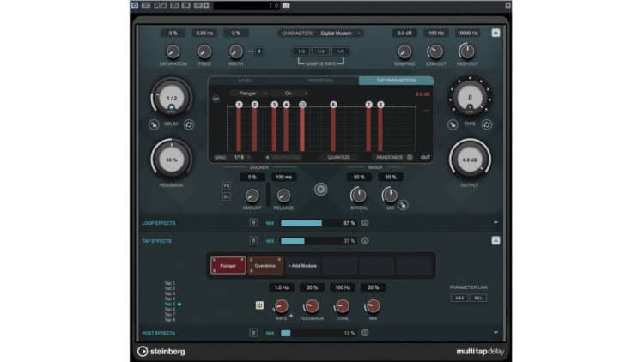Switch to the Level tab
Screen dimensions: 644x362
point(245,81)
